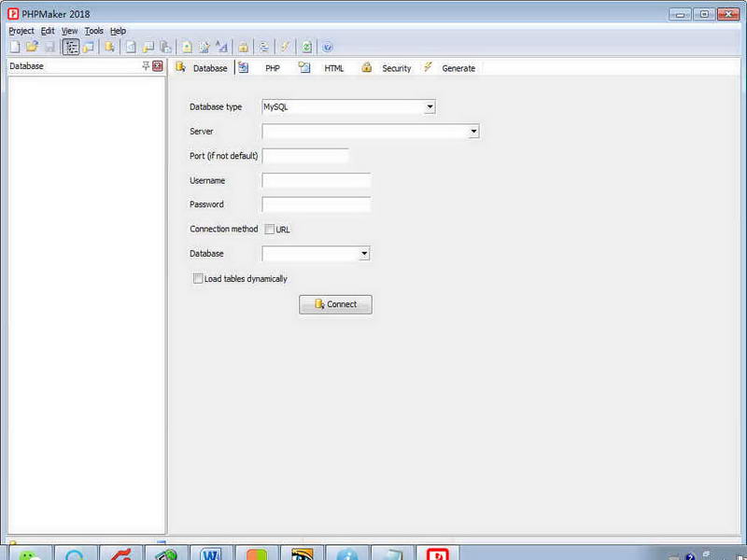Image resolution: width=747 pixels, height=560 pixels.
Task: Pin the Database side panel
Action: [x=146, y=65]
